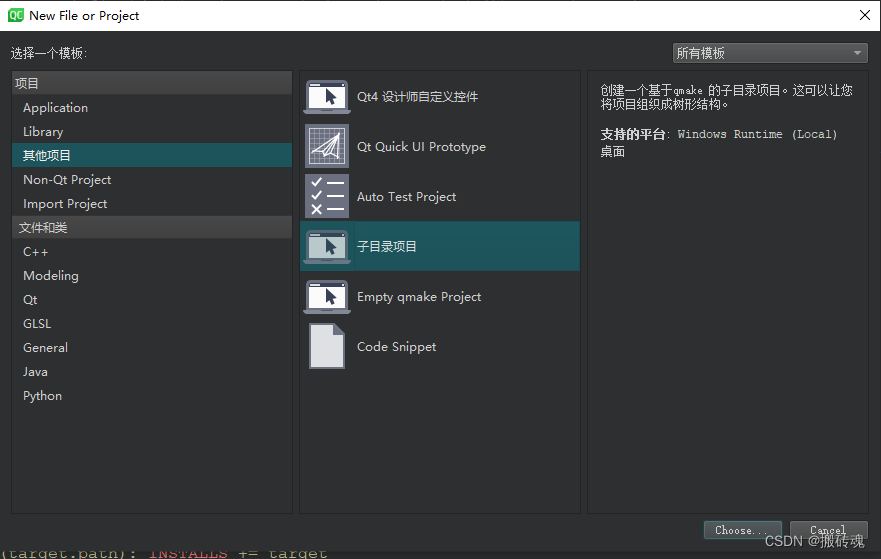Choose the Auto Test Project label
The height and width of the screenshot is (559, 881).
[406, 197]
